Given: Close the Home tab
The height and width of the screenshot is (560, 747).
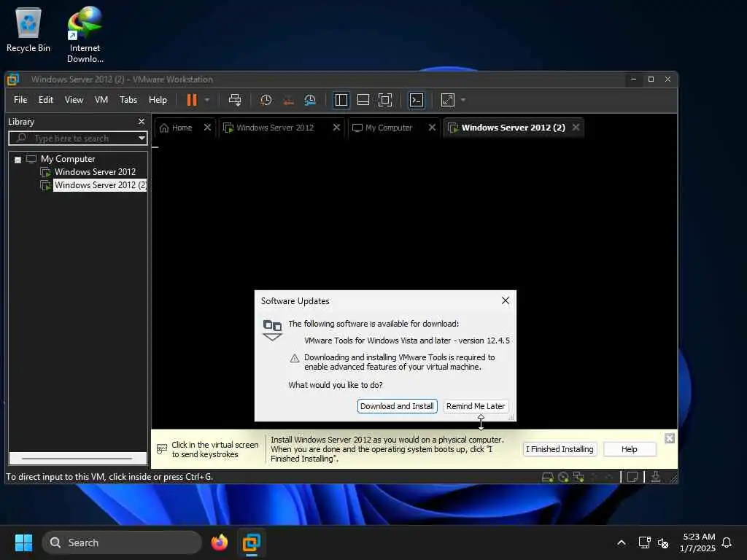Looking at the screenshot, I should 207,128.
